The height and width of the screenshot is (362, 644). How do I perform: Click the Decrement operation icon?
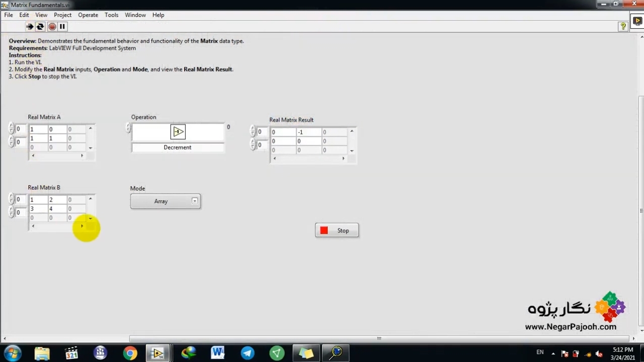(x=178, y=132)
